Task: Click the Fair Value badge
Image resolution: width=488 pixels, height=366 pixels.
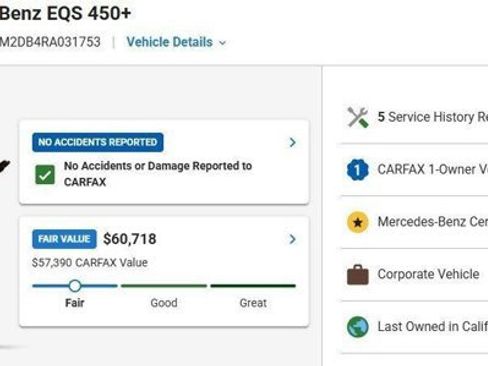Action: click(64, 239)
